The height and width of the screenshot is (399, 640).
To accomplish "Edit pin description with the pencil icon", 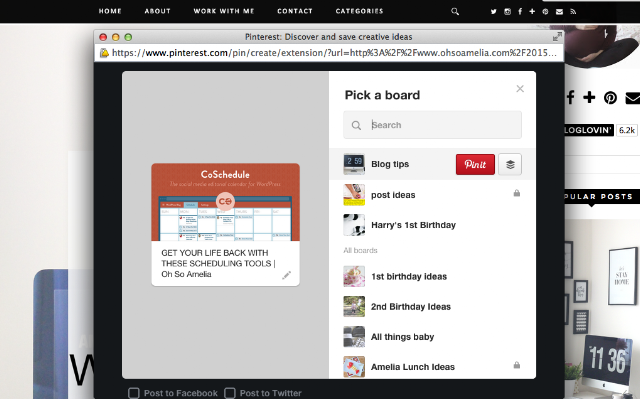I will [x=287, y=275].
